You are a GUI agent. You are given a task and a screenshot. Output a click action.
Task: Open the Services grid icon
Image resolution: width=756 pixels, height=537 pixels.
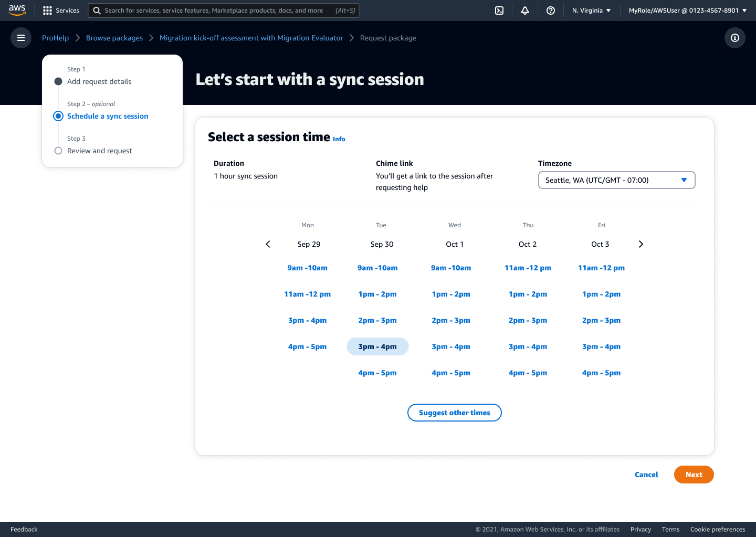(47, 10)
